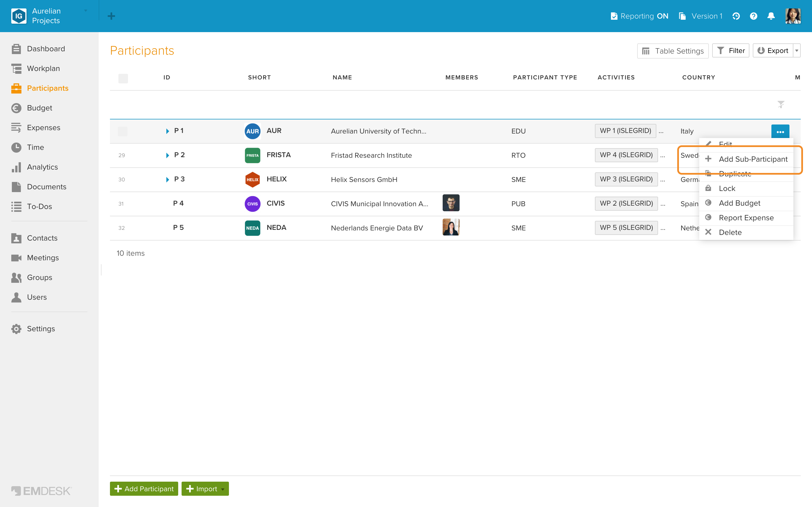Open the three-dots menu for AUR row

tap(780, 132)
